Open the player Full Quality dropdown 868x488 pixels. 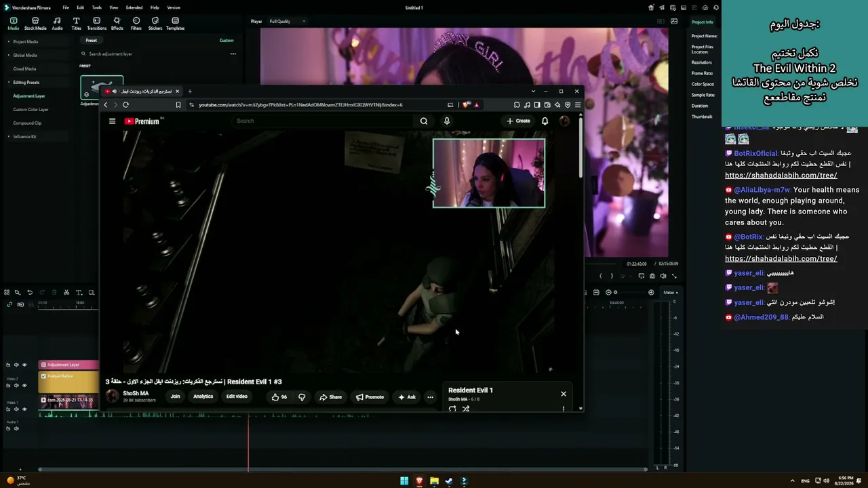click(288, 21)
